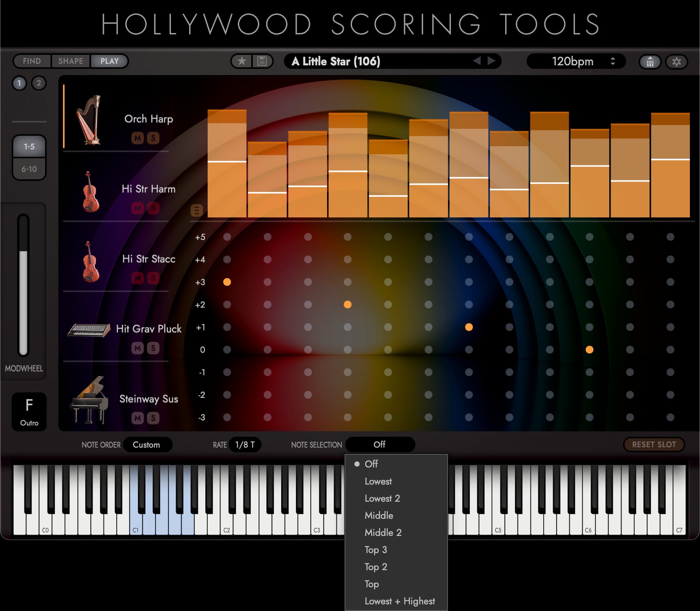Open the Rate 1/8 T dropdown
The width and height of the screenshot is (700, 611).
pyautogui.click(x=245, y=445)
